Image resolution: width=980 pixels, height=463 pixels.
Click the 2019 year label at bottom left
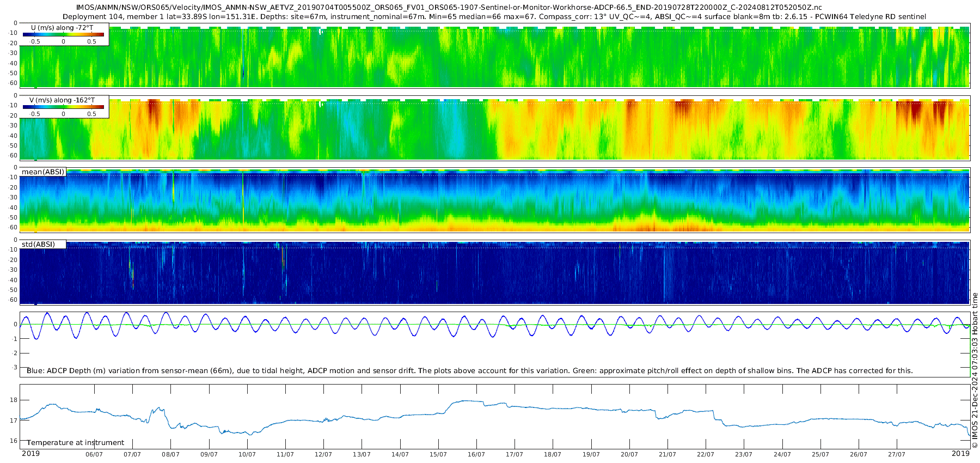click(x=30, y=453)
